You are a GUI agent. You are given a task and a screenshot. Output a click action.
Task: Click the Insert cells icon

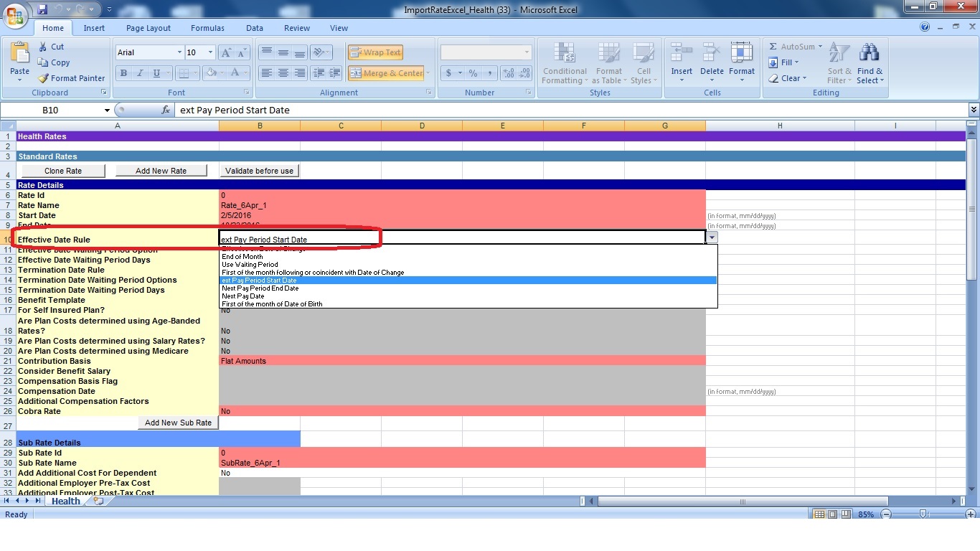click(x=682, y=54)
